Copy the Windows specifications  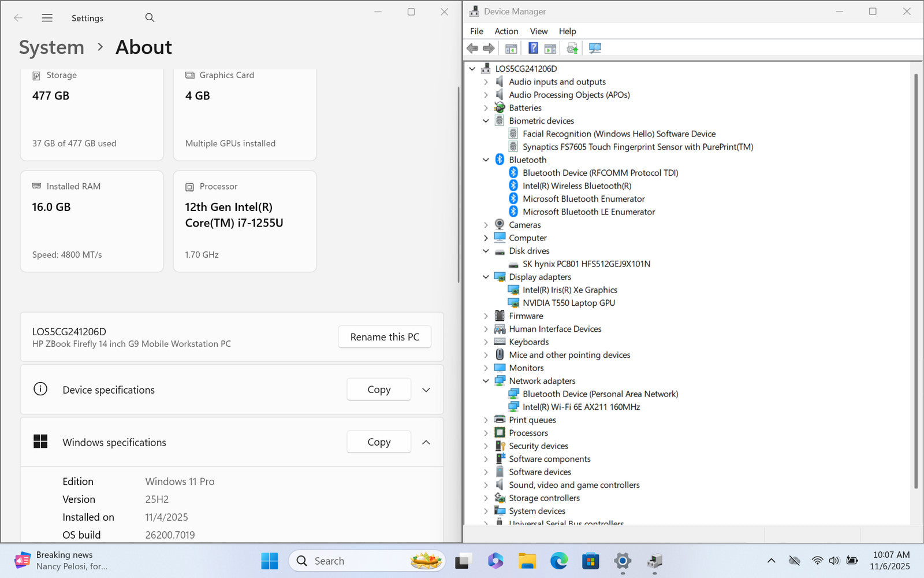379,442
